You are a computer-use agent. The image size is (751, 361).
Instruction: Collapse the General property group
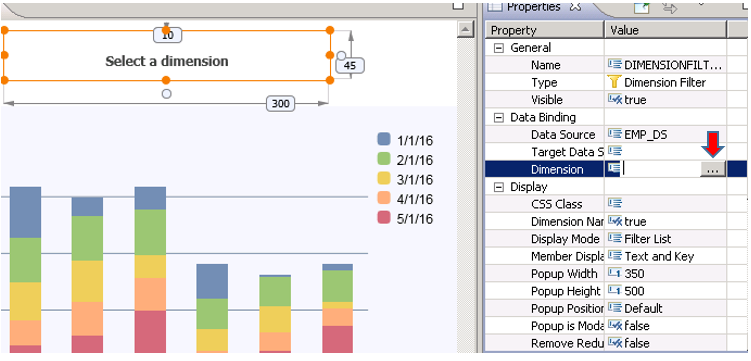[x=499, y=48]
